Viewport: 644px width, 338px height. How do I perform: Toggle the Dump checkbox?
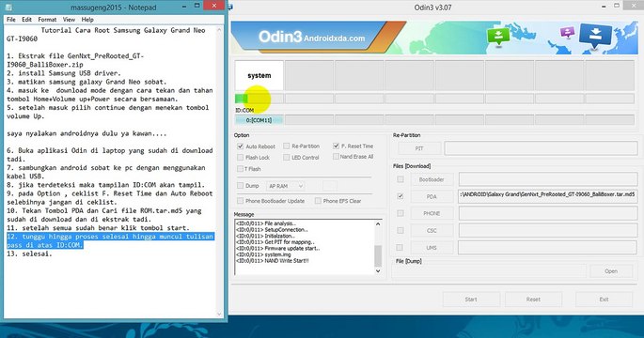pos(241,186)
